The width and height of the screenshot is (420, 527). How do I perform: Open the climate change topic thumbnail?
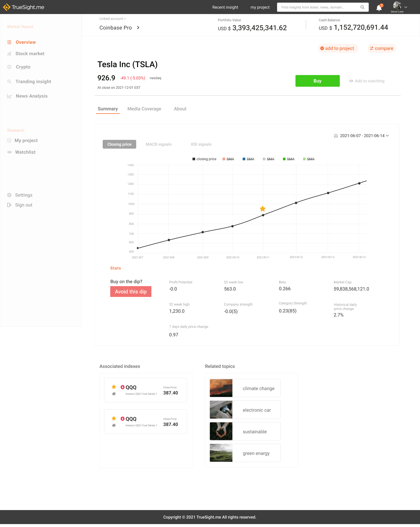(x=221, y=388)
